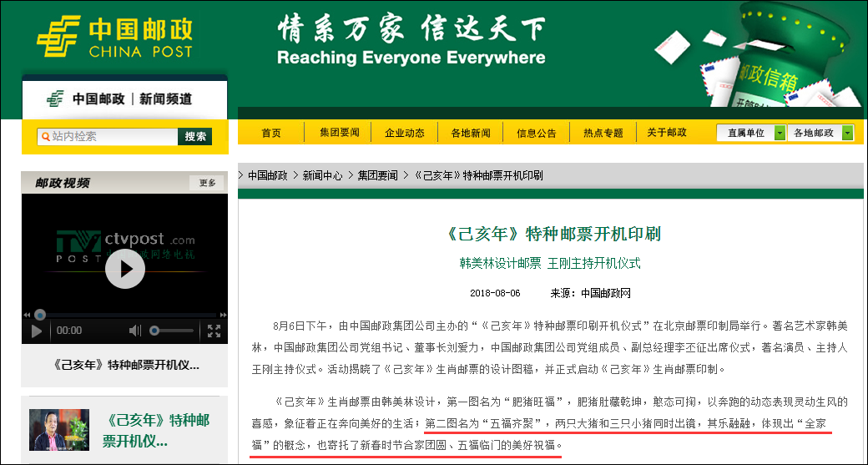Image resolution: width=868 pixels, height=465 pixels.
Task: Mute the video with the speaker icon
Action: [135, 331]
